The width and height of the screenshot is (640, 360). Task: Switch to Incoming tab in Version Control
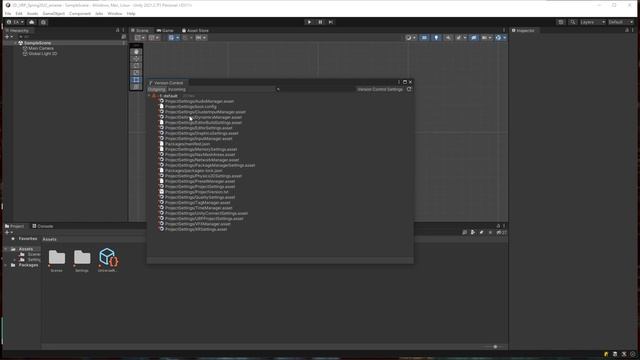pyautogui.click(x=177, y=89)
